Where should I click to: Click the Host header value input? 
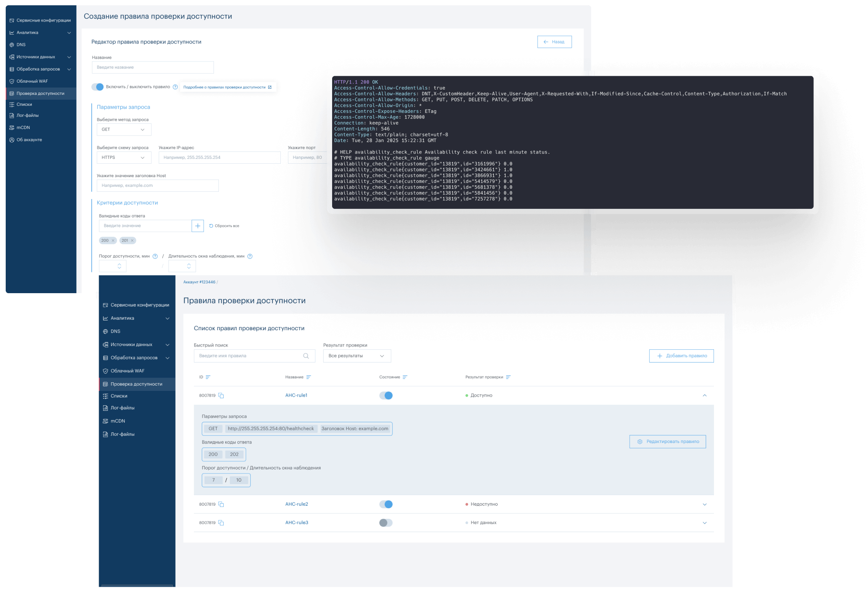[158, 186]
